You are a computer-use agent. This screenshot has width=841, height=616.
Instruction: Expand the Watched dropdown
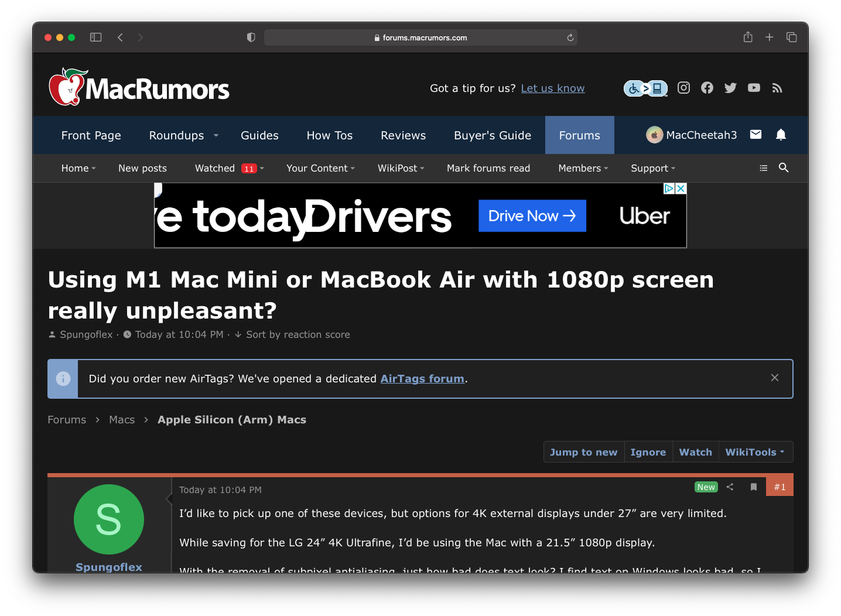262,168
